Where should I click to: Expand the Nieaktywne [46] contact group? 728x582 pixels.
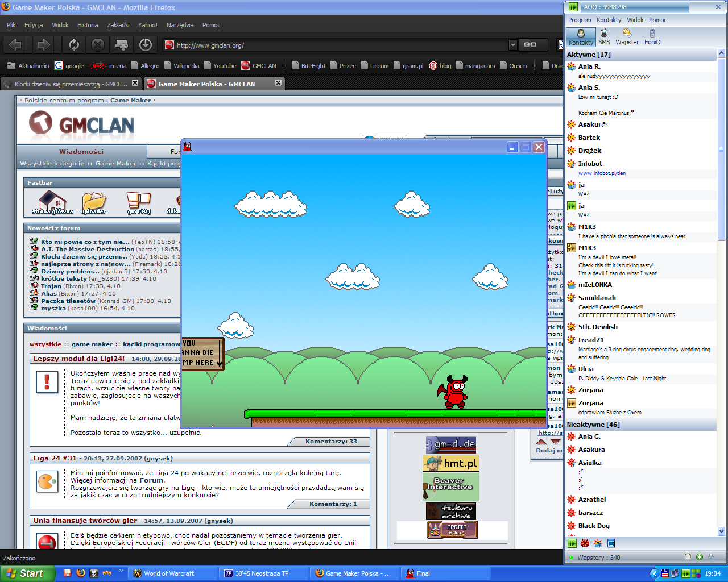593,425
